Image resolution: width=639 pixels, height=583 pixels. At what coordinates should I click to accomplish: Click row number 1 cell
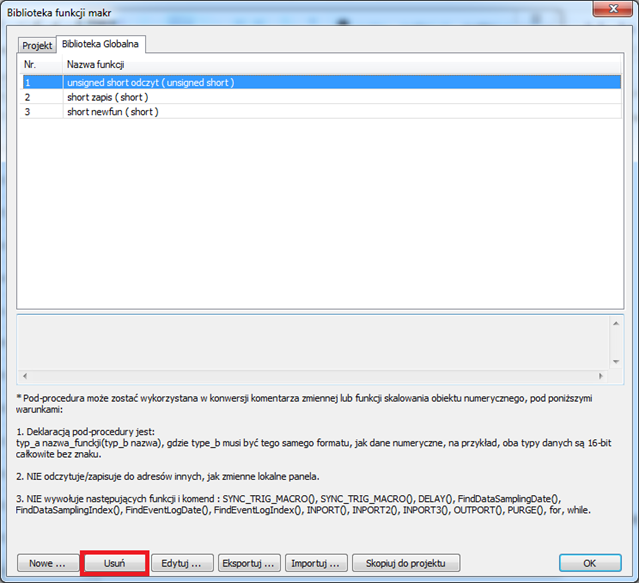point(42,82)
